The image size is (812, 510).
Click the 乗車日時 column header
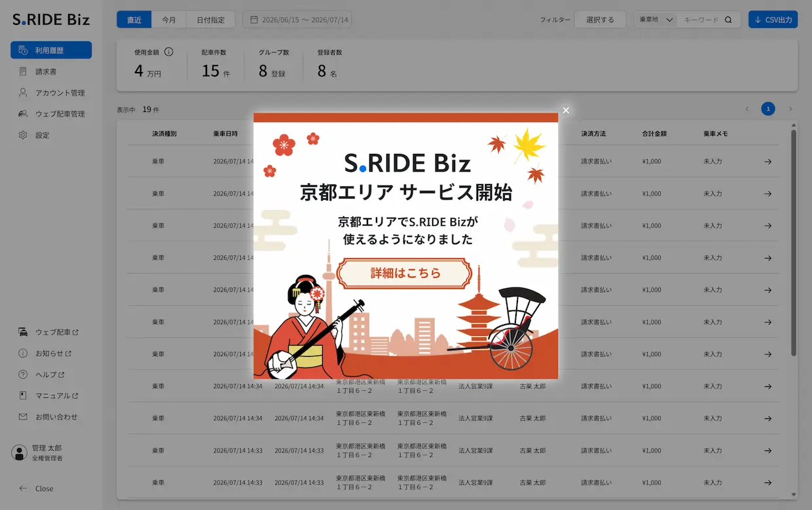tap(225, 134)
